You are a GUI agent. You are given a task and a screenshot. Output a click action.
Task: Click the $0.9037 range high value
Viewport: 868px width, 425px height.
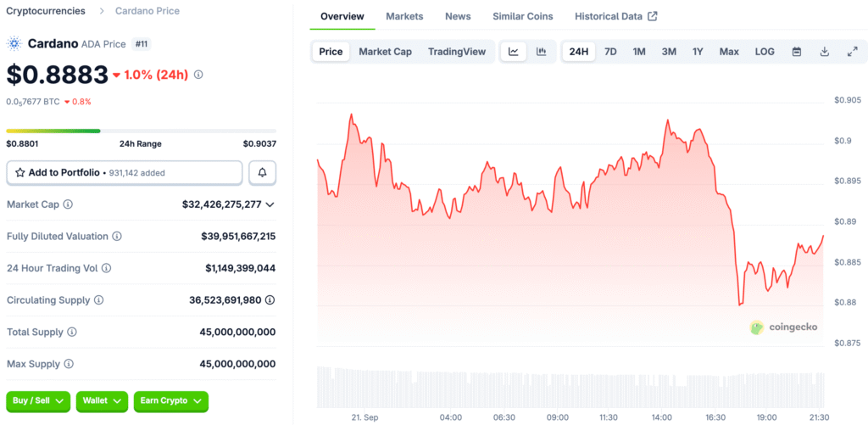coord(259,144)
